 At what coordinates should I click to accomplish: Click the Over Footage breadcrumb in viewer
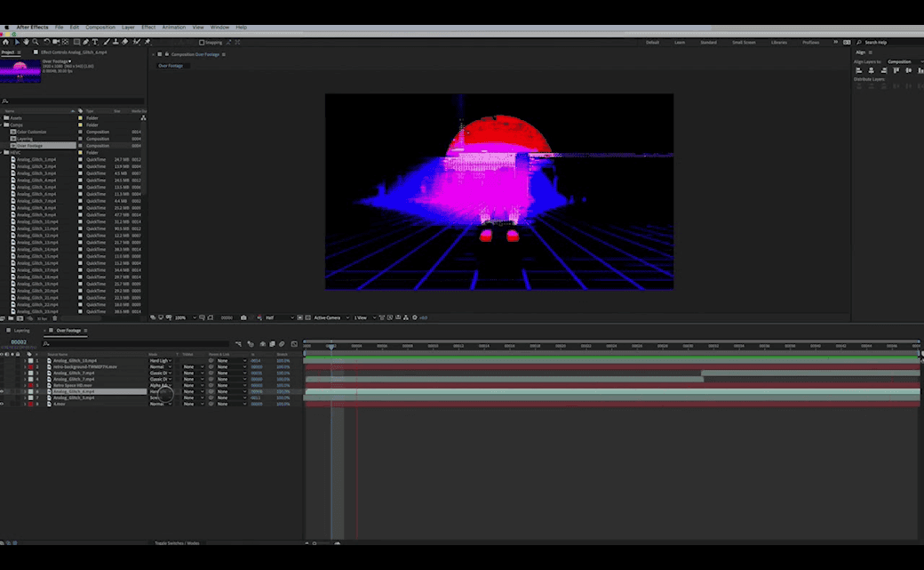click(171, 66)
